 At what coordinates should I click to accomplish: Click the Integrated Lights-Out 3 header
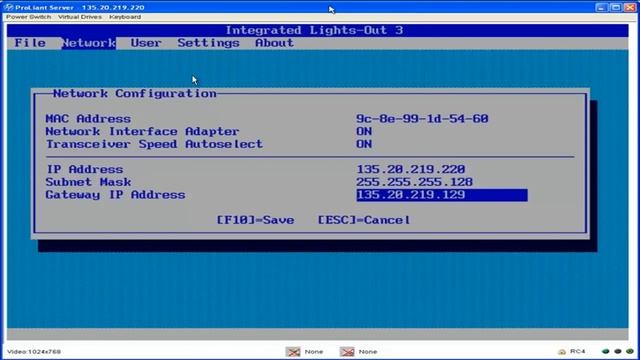point(314,30)
